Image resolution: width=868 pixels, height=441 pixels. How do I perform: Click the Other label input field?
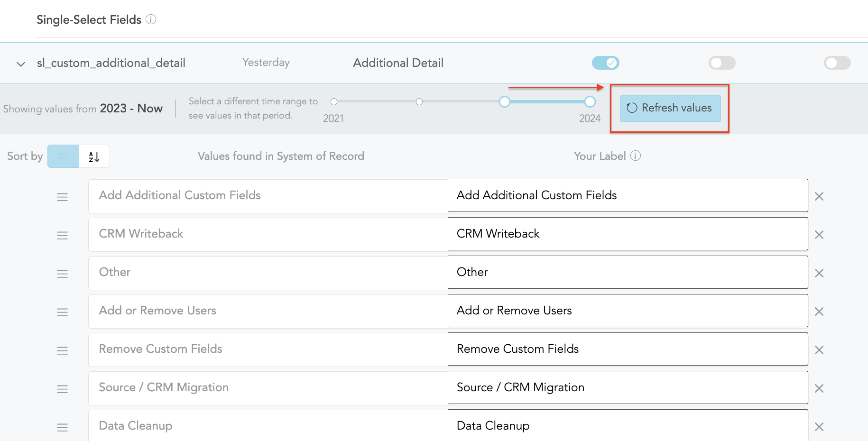[x=627, y=272]
